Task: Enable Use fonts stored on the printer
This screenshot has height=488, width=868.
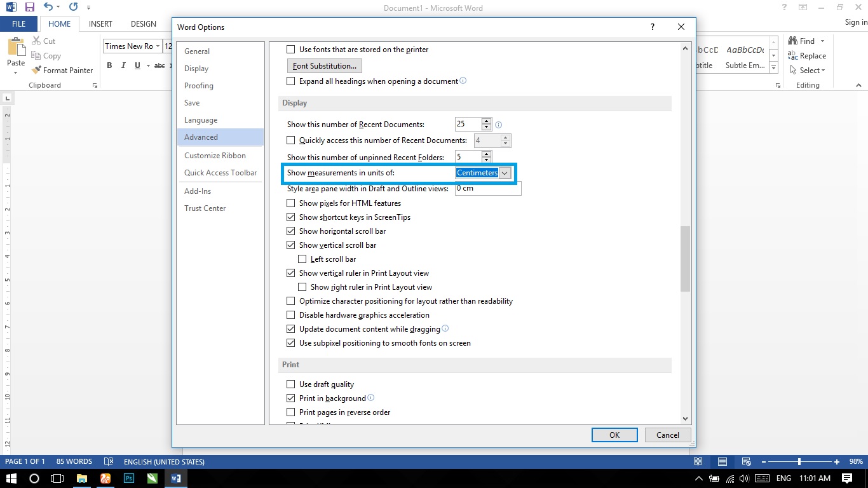Action: pos(291,50)
